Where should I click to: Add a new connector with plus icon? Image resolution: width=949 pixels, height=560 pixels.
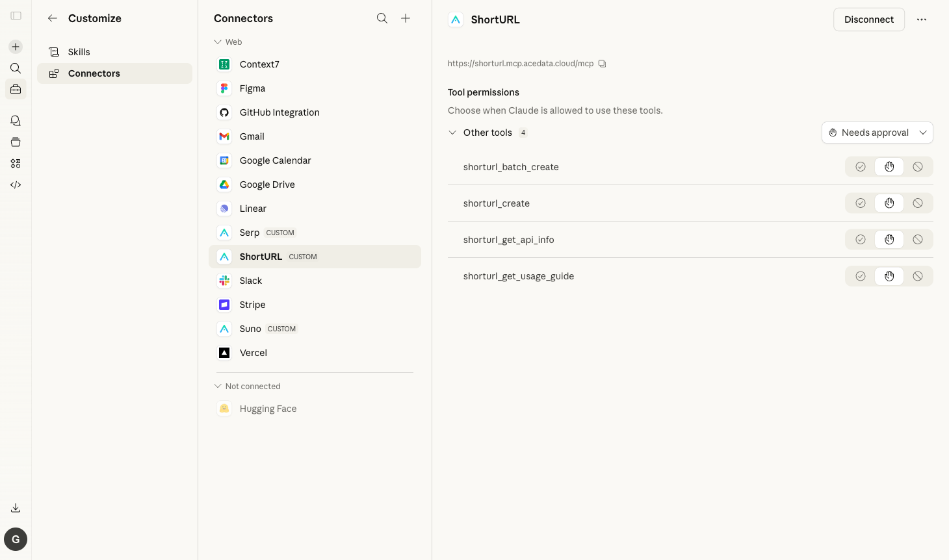[406, 18]
